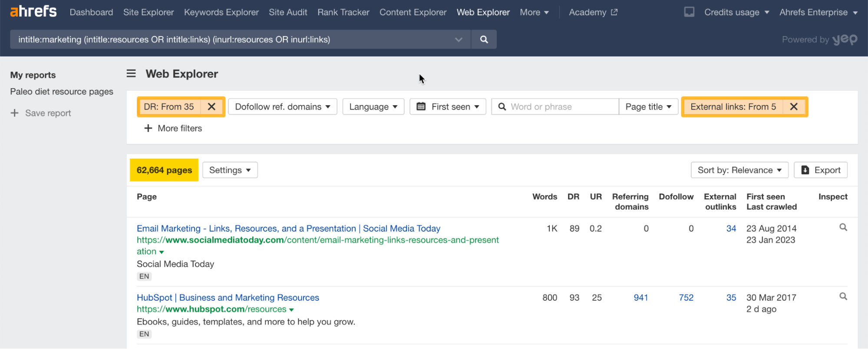Open Content Explorer
The image size is (868, 349).
tap(413, 12)
